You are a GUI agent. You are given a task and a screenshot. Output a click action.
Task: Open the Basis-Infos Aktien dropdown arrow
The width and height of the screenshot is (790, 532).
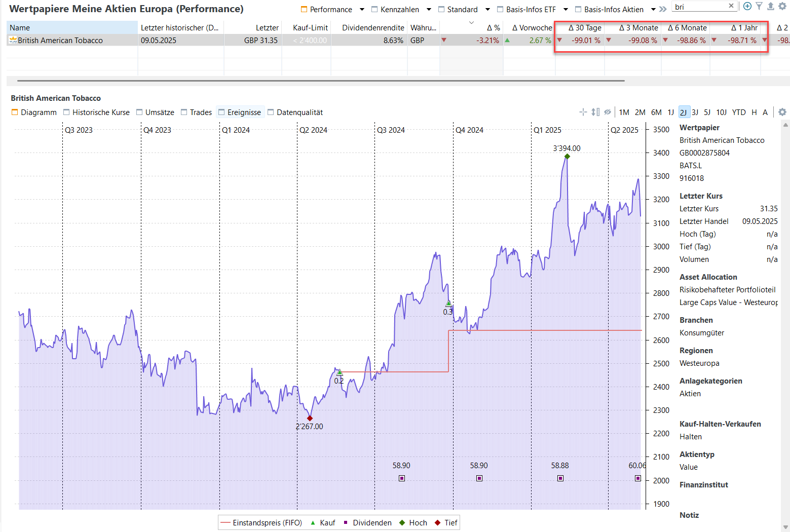click(x=653, y=10)
